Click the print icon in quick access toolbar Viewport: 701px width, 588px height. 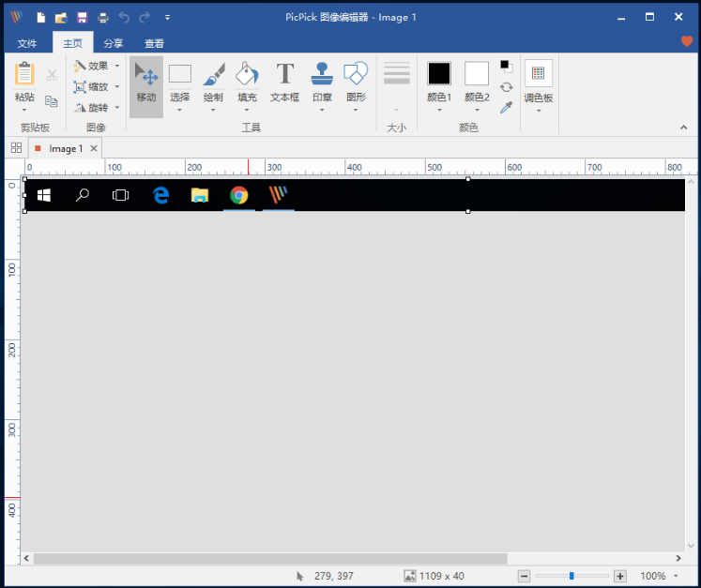click(x=102, y=17)
